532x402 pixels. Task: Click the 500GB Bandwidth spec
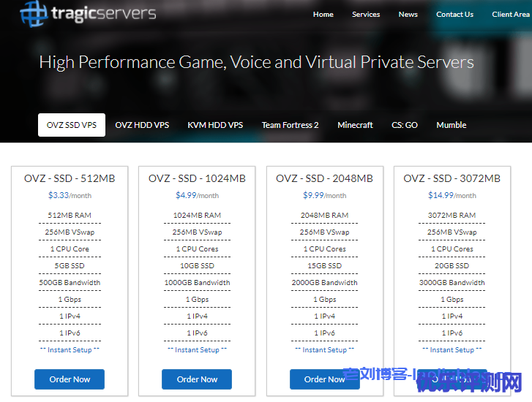pyautogui.click(x=70, y=283)
